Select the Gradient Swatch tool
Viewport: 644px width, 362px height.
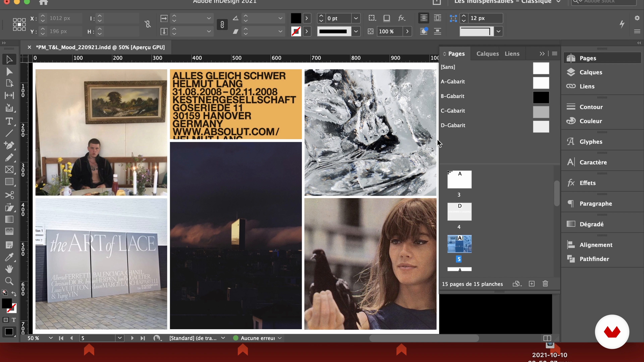point(9,219)
